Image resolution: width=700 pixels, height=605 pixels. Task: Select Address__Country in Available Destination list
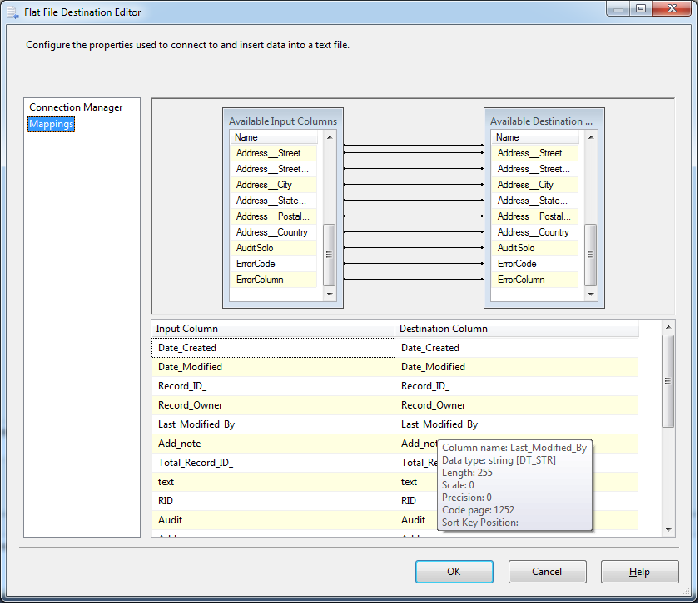point(535,233)
